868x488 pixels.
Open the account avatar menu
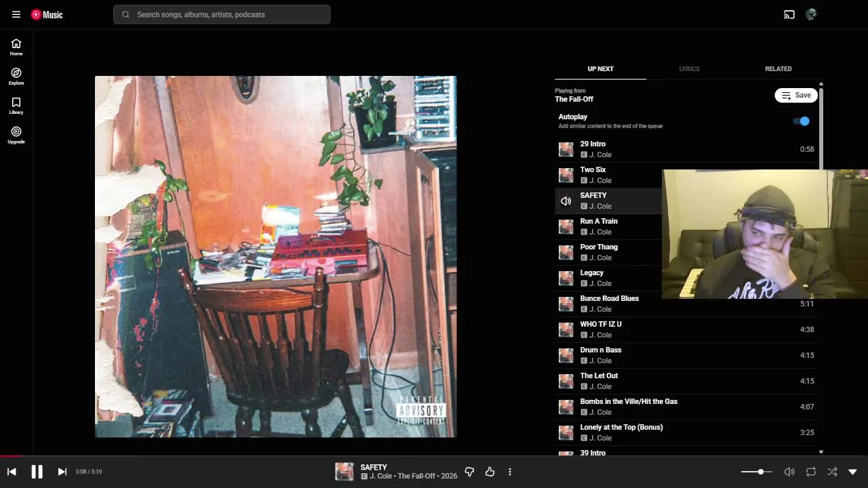pyautogui.click(x=811, y=14)
